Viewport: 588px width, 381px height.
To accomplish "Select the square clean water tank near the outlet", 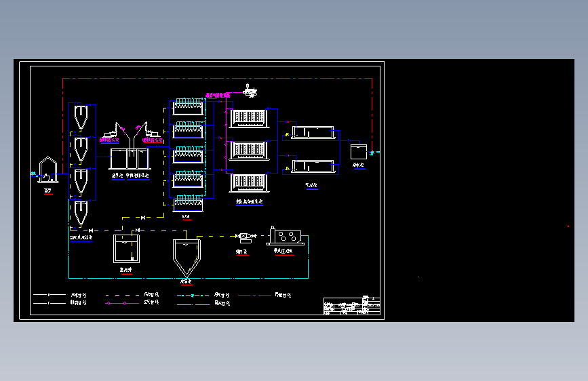I will [359, 151].
